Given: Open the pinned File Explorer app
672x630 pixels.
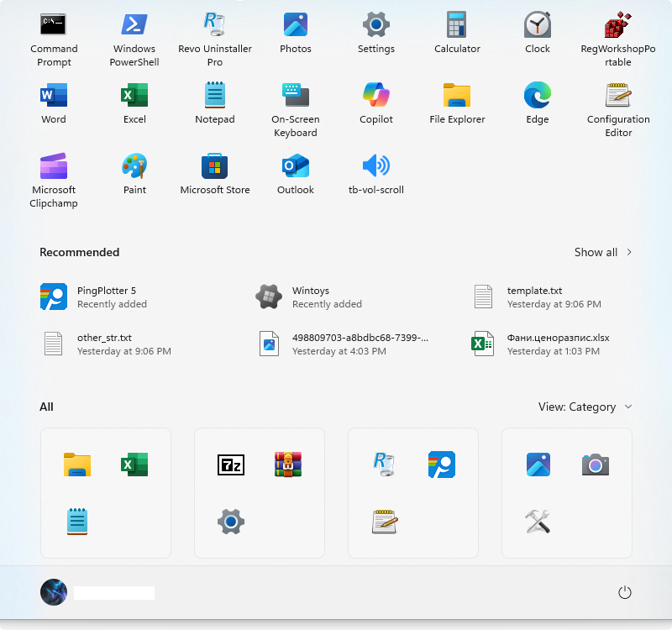Looking at the screenshot, I should tap(457, 103).
